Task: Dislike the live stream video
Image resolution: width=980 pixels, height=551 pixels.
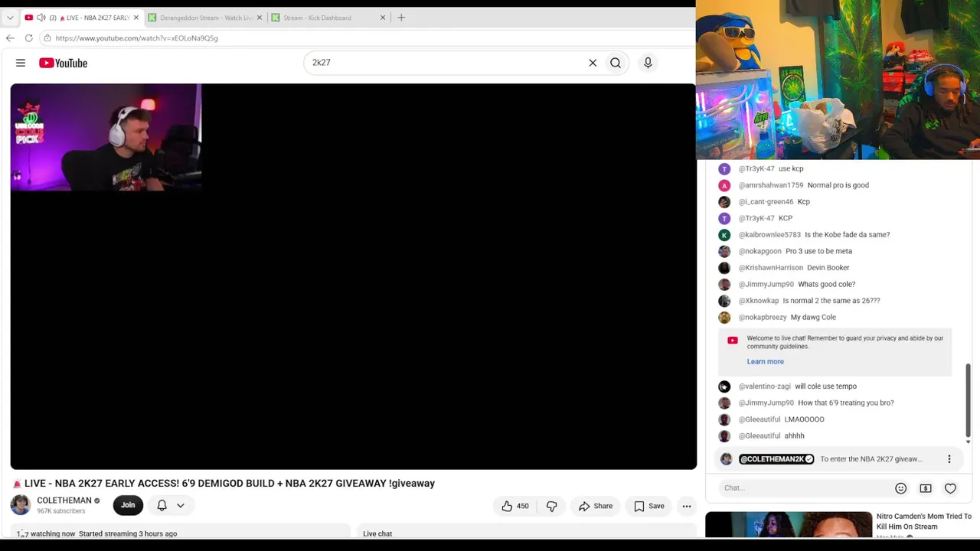Action: [551, 506]
